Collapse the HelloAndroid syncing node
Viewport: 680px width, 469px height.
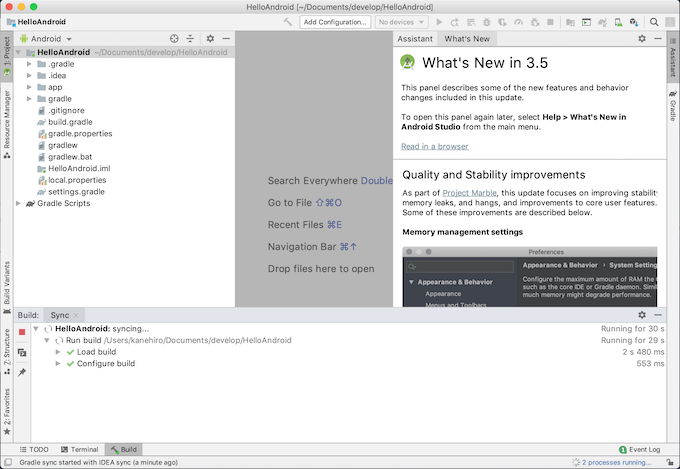pos(36,329)
